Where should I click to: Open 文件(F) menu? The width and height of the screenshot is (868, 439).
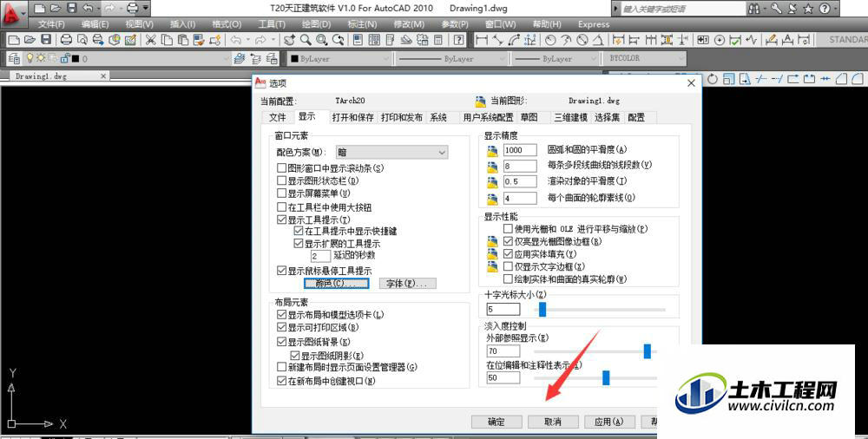[51, 24]
